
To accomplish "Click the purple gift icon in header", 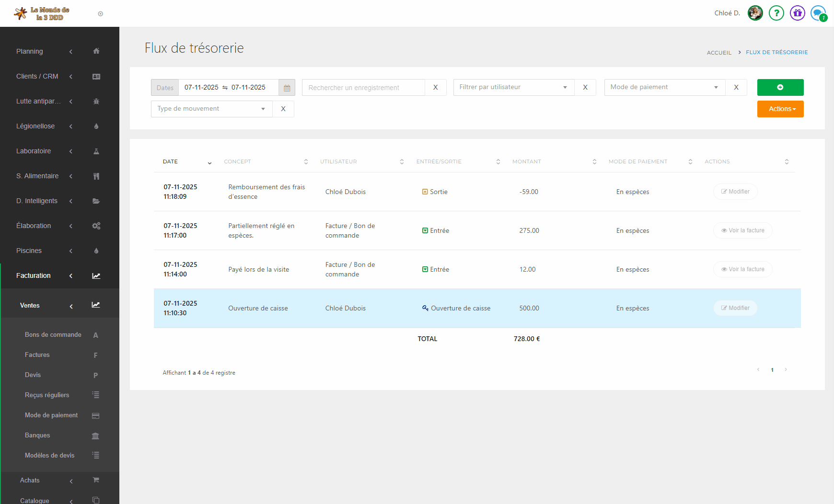I will pyautogui.click(x=797, y=13).
